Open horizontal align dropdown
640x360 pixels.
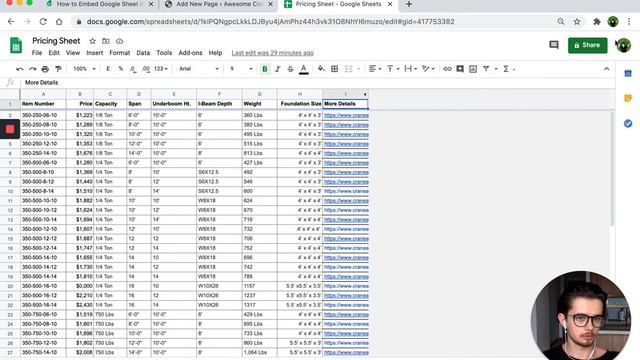[x=375, y=69]
